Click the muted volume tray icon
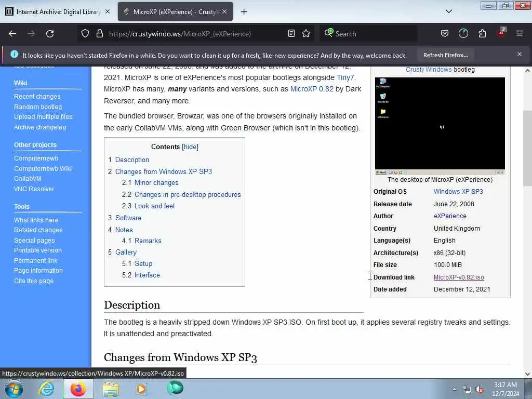The height and width of the screenshot is (399, 532). point(480,390)
